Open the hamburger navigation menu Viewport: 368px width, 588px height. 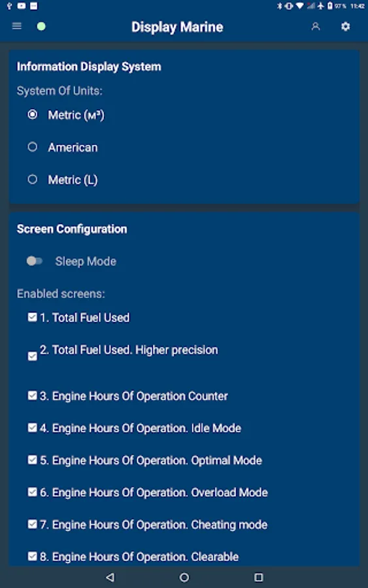coord(17,26)
